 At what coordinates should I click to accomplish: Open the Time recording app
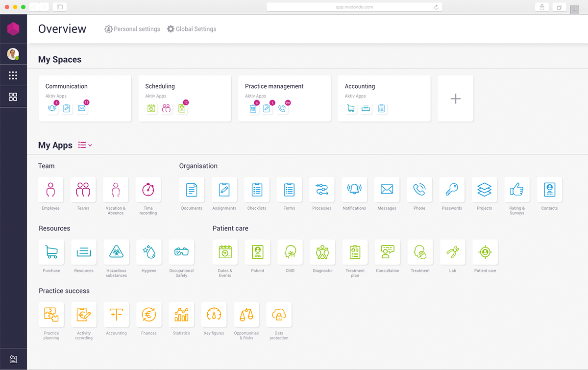pyautogui.click(x=148, y=190)
